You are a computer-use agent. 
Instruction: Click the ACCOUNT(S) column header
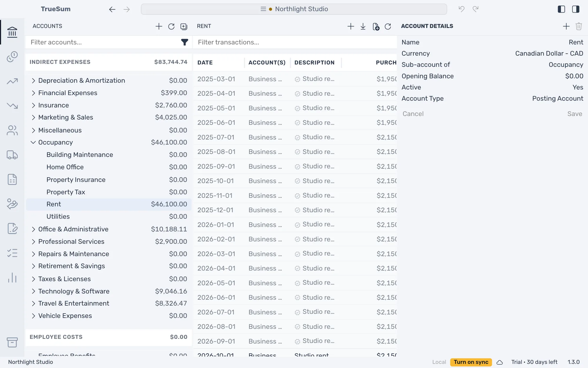click(267, 62)
